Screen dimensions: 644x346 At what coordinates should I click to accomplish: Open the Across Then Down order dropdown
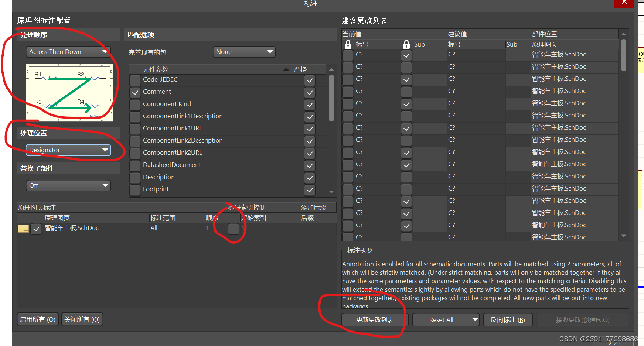68,52
